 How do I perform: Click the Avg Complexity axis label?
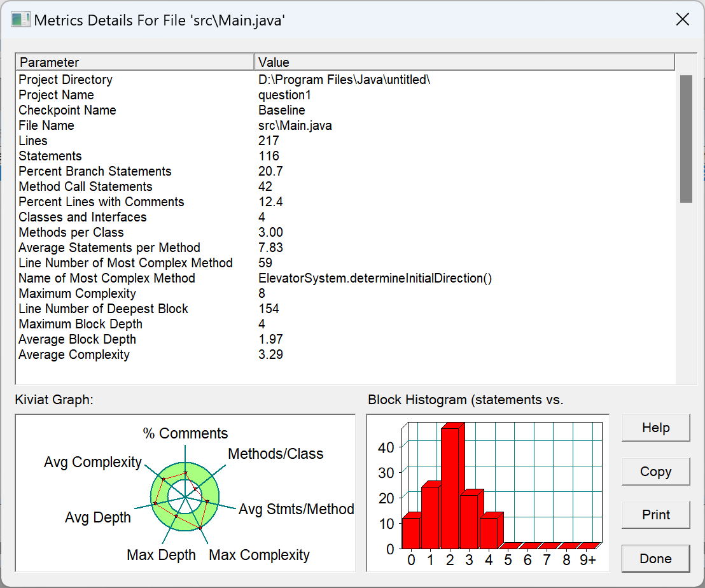93,461
